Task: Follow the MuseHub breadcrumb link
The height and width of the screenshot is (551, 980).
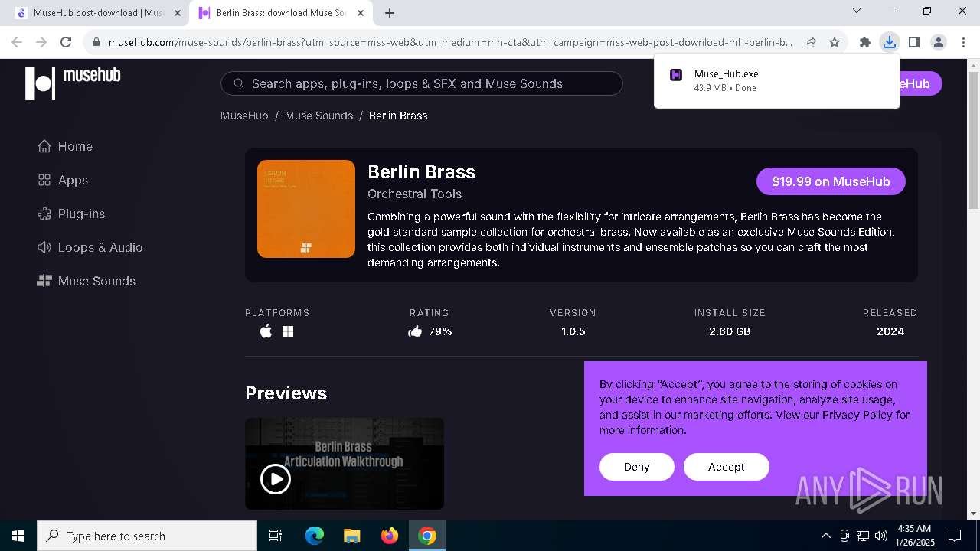Action: coord(244,116)
